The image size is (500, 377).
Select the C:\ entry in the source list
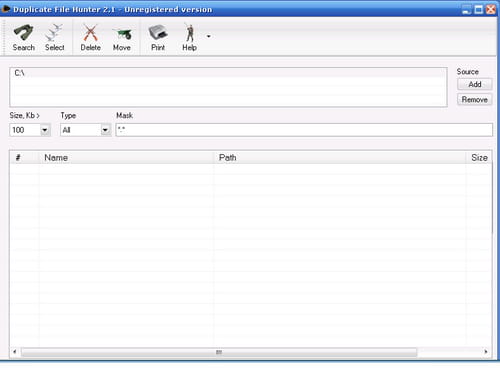coord(19,73)
